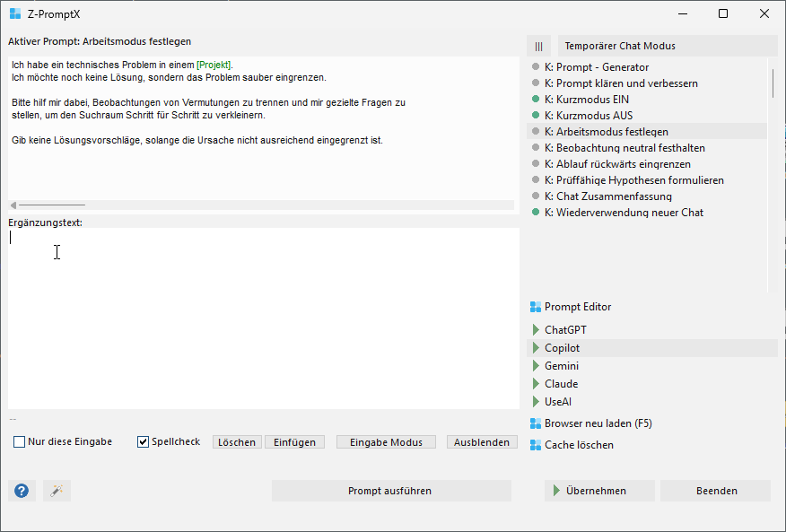The image size is (786, 532).
Task: Click the column layout icon above prompt list
Action: pyautogui.click(x=538, y=46)
